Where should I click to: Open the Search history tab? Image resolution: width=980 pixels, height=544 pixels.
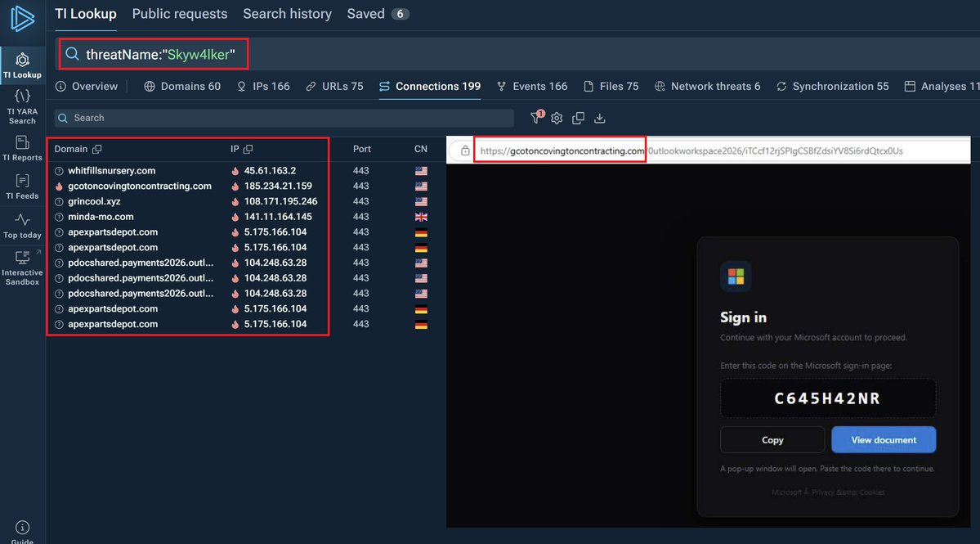tap(287, 14)
